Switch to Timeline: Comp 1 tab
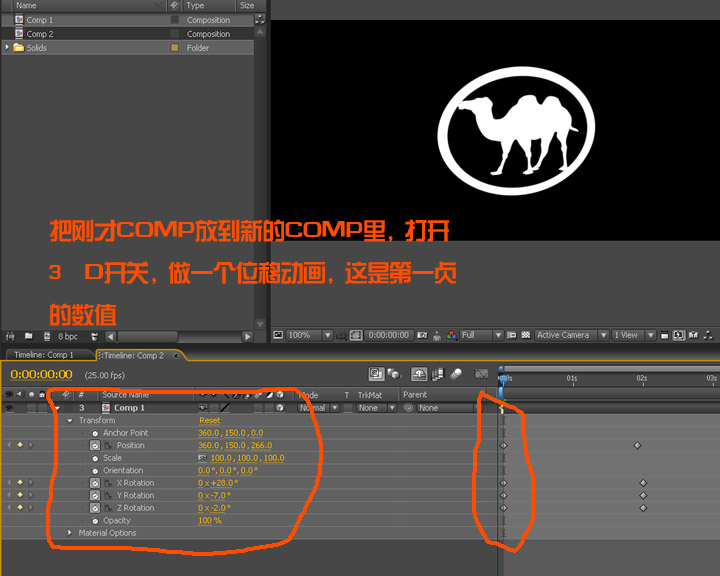This screenshot has width=720, height=576. click(44, 355)
